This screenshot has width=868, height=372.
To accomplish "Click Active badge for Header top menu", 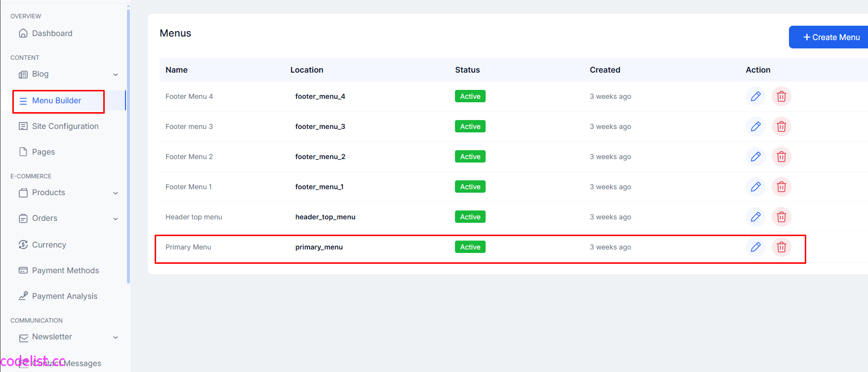I will [470, 217].
